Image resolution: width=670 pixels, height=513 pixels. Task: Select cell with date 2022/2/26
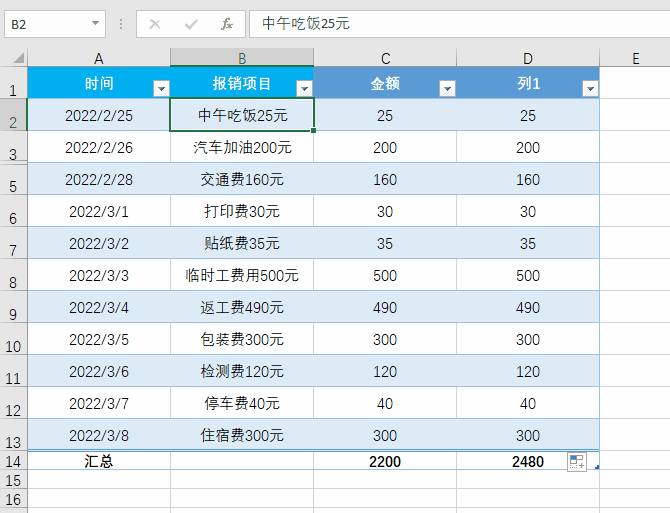coord(99,147)
